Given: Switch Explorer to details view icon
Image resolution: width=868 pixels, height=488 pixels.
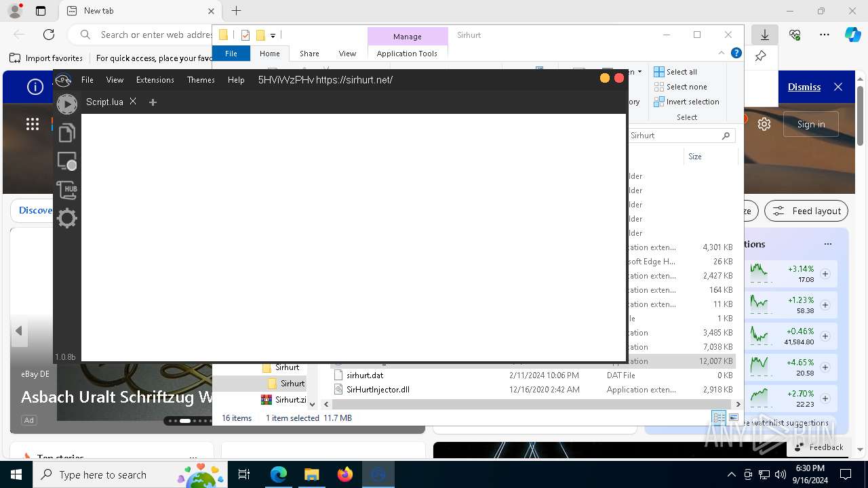Looking at the screenshot, I should [719, 418].
